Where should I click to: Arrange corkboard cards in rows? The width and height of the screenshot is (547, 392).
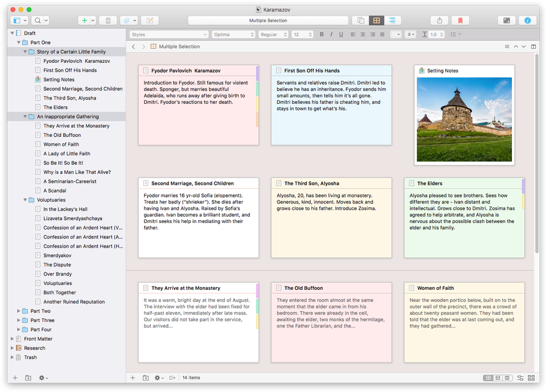(498, 378)
